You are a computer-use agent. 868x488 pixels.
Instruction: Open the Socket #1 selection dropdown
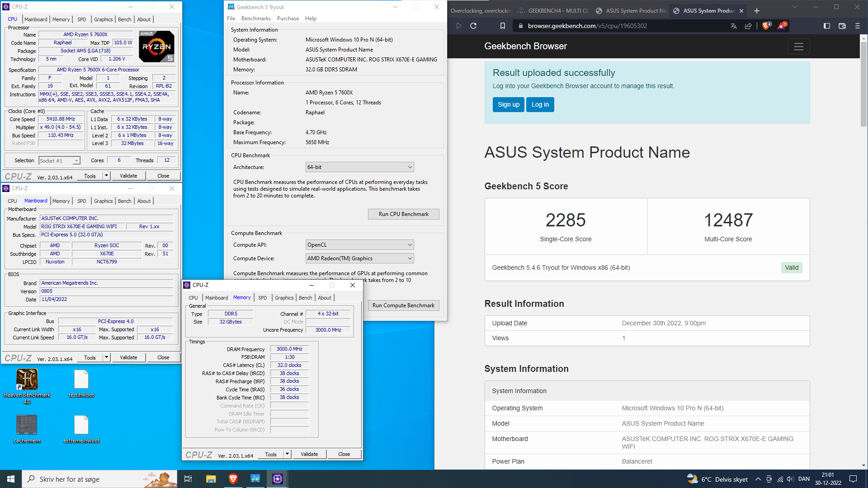pyautogui.click(x=59, y=160)
